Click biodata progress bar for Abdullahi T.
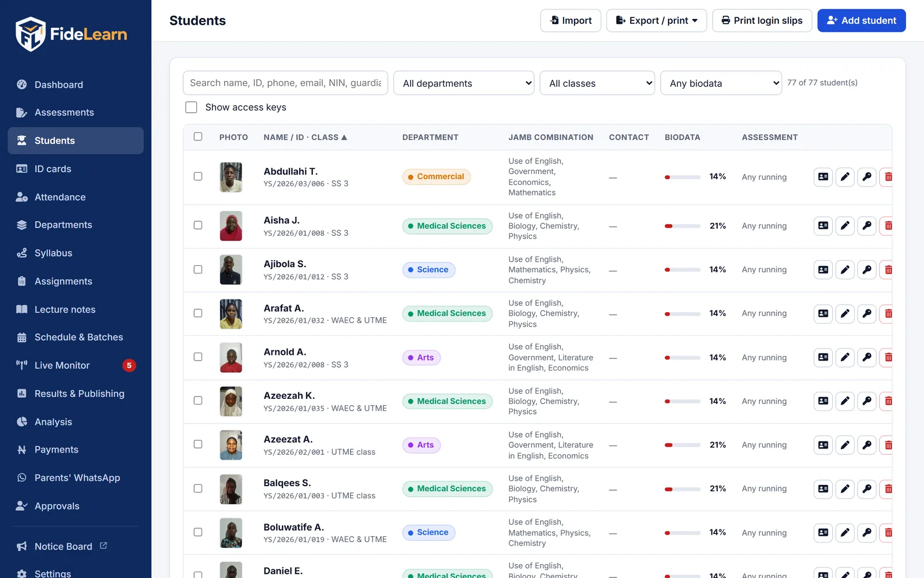 683,177
